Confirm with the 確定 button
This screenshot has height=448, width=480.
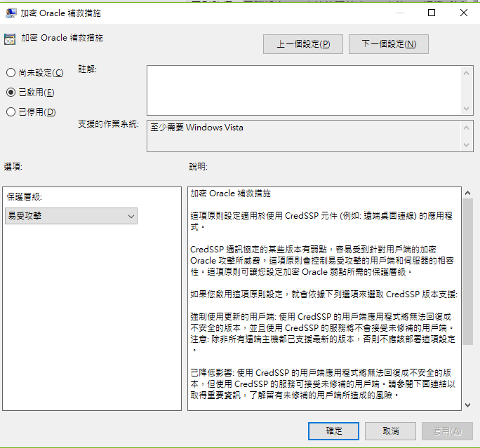[x=333, y=431]
